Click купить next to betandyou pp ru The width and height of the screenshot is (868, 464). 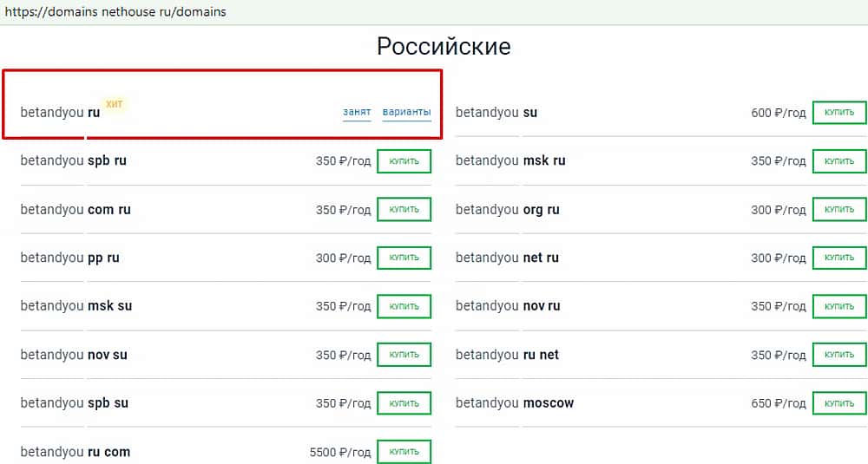(x=404, y=258)
